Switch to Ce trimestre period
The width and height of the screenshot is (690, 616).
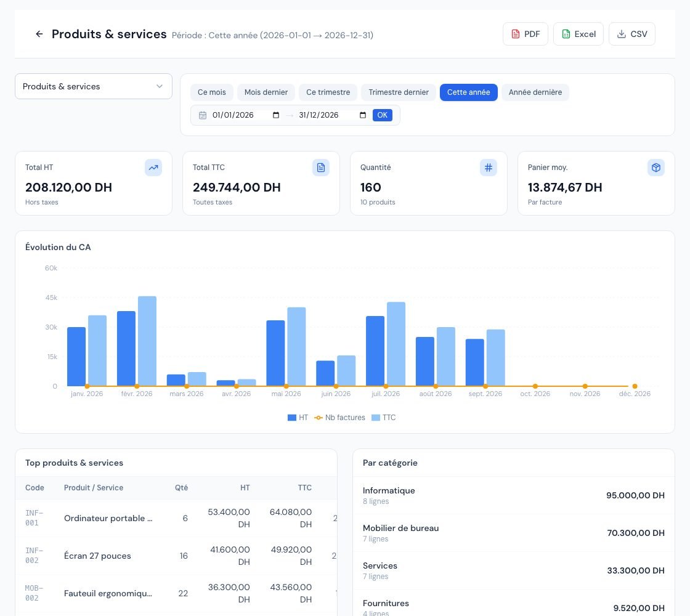[328, 92]
